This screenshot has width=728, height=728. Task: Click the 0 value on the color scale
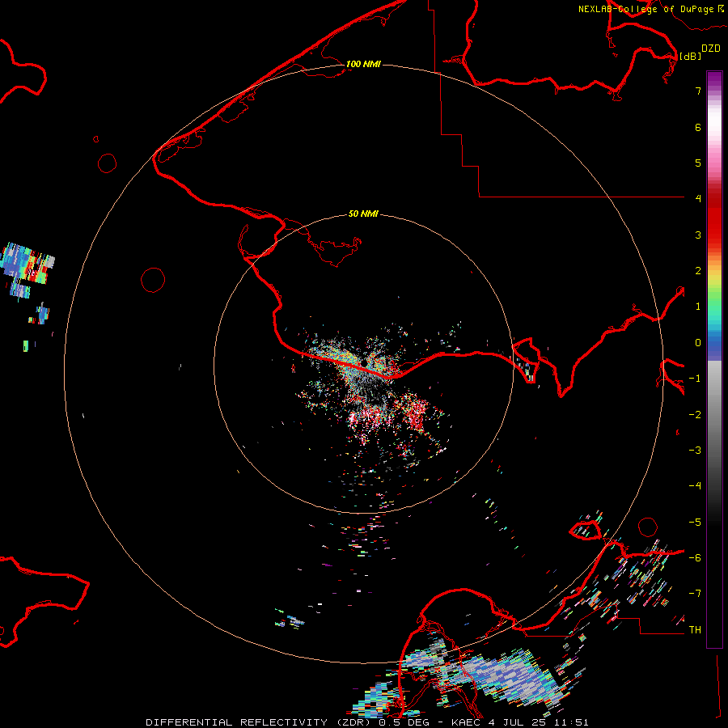tap(698, 343)
